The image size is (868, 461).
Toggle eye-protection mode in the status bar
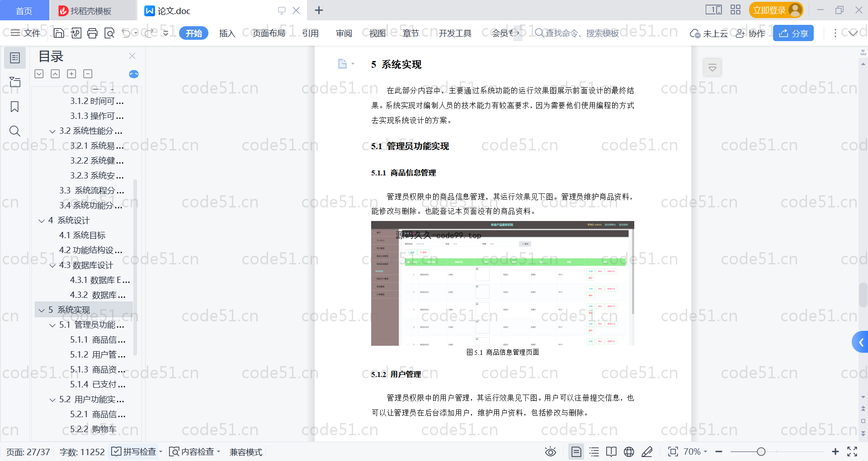pos(551,452)
